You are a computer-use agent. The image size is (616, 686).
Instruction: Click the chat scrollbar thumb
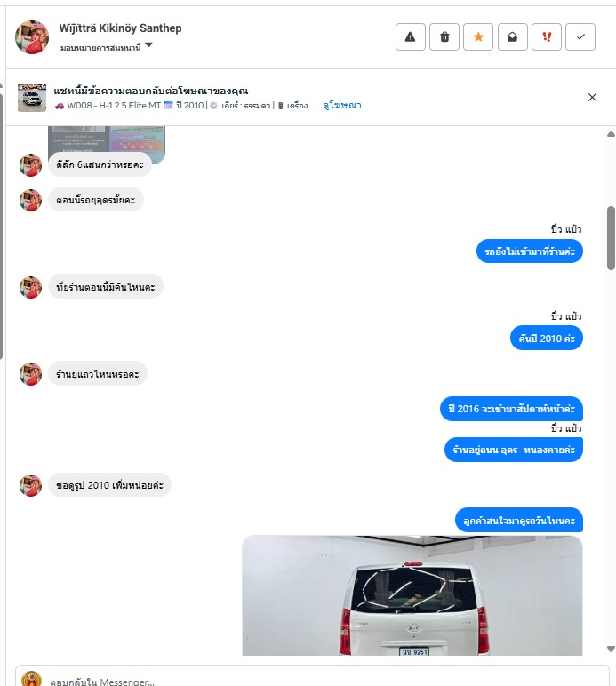tap(611, 238)
